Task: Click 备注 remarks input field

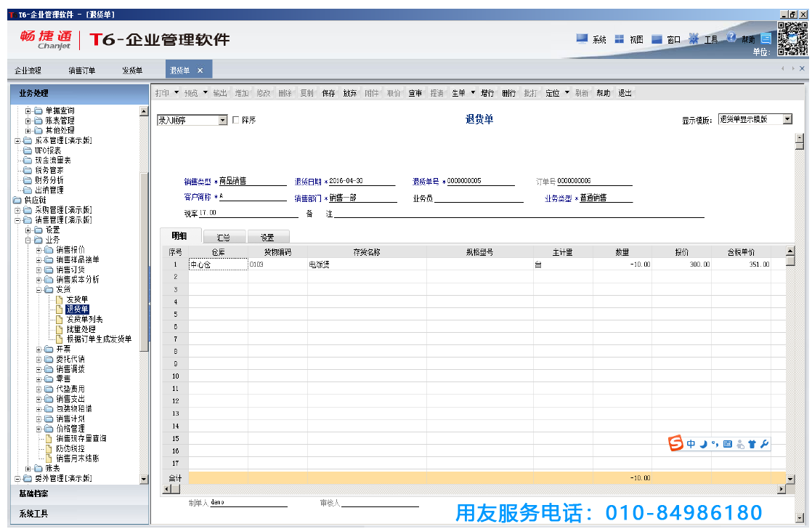Action: click(x=519, y=213)
